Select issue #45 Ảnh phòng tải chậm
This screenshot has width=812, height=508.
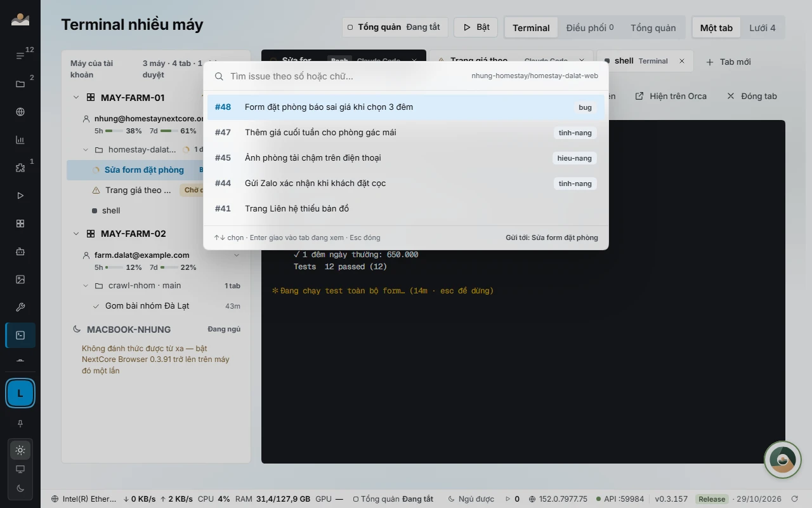pyautogui.click(x=406, y=158)
